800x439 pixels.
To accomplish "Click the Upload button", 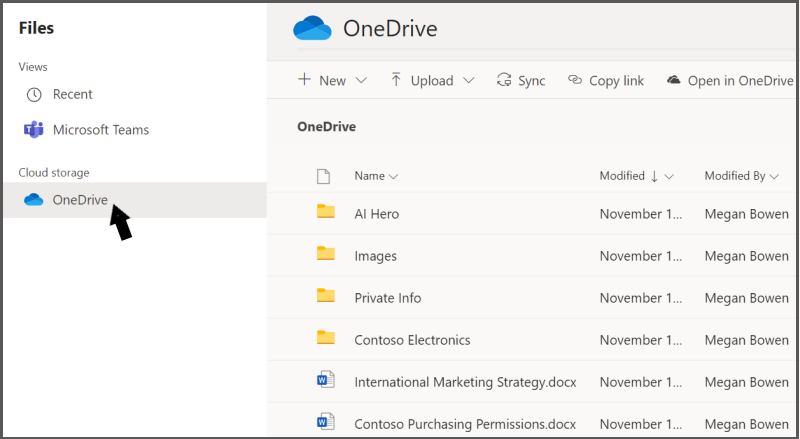I will pyautogui.click(x=432, y=80).
